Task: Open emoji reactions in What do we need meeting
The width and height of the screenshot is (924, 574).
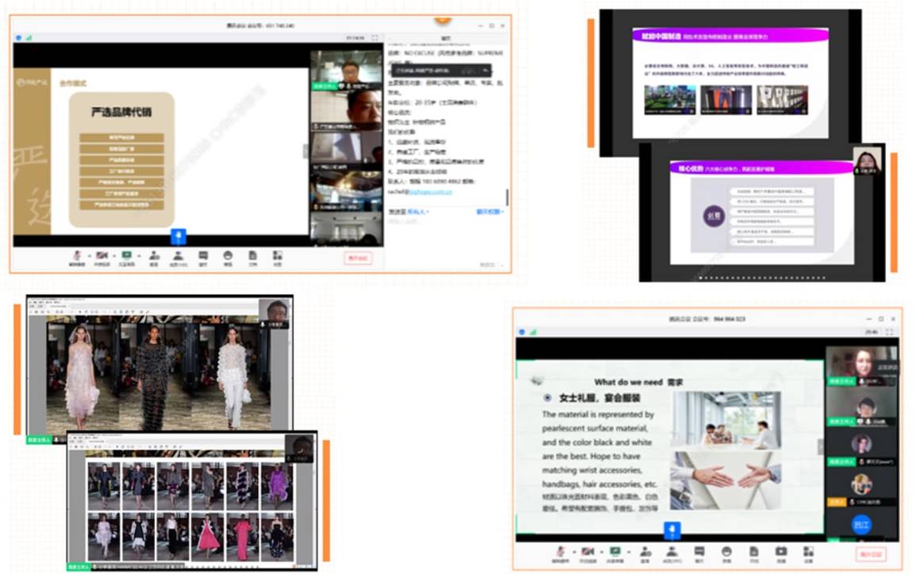Action: (726, 555)
